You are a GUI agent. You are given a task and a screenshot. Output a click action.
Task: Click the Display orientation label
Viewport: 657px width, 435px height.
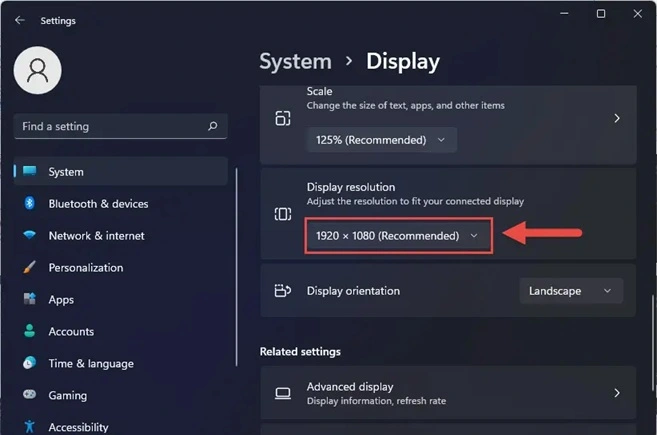click(353, 291)
